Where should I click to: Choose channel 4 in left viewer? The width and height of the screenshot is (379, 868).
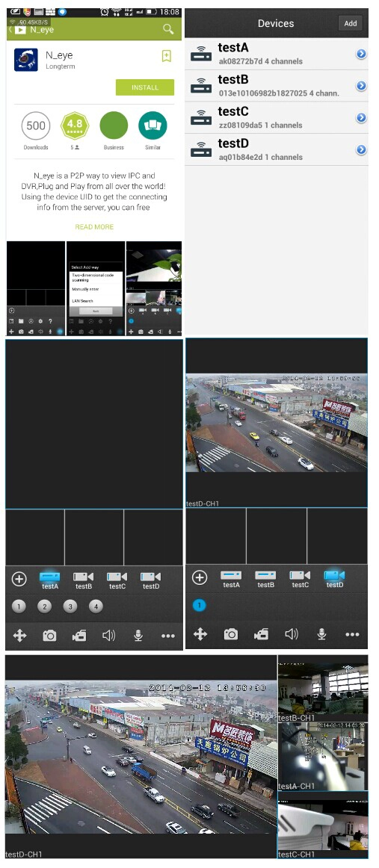pos(96,607)
